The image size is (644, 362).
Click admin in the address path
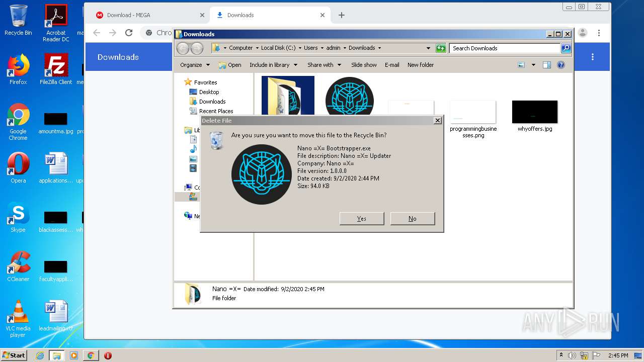(x=333, y=48)
